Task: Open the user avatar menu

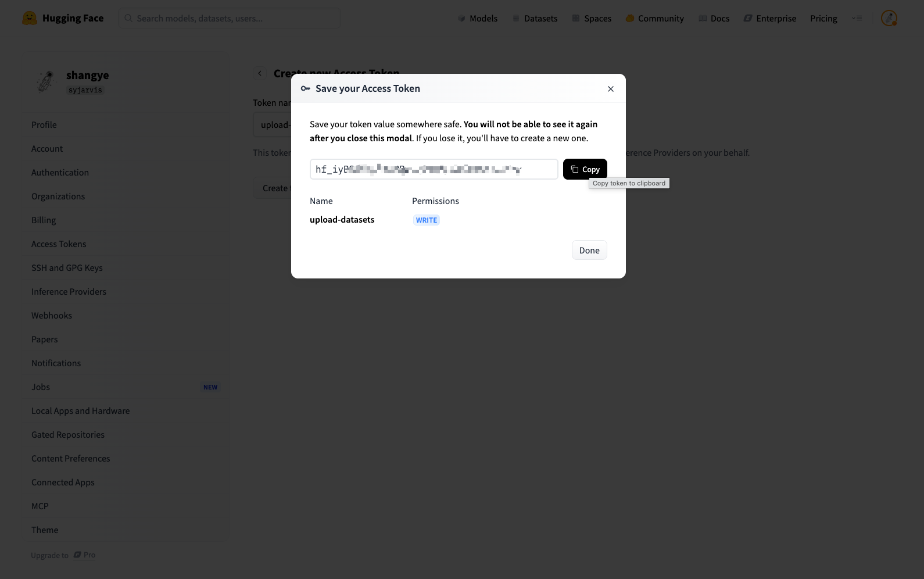Action: [889, 18]
